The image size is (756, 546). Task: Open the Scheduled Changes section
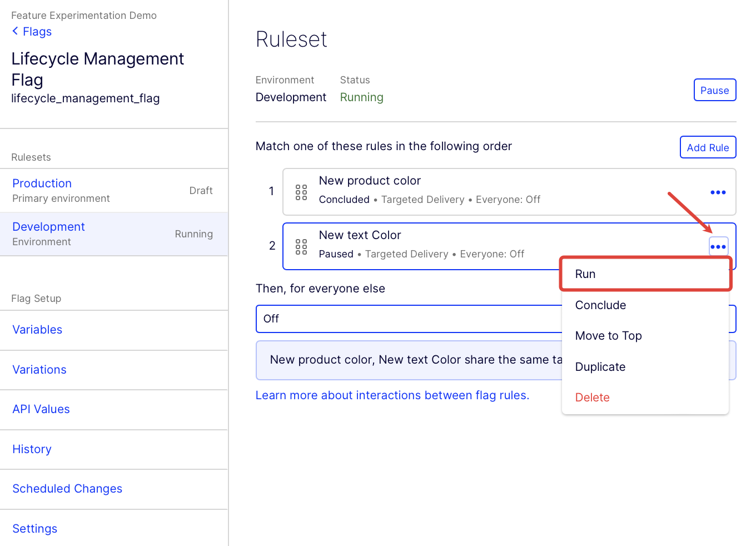tap(67, 489)
